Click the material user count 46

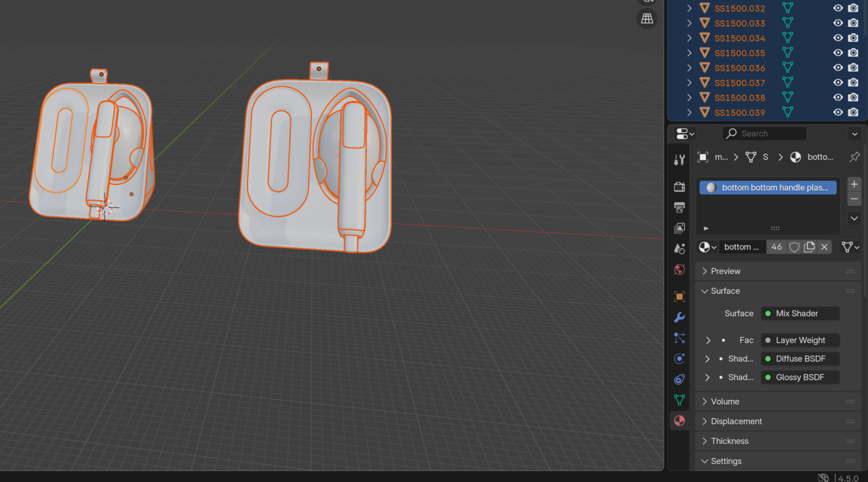(x=776, y=247)
